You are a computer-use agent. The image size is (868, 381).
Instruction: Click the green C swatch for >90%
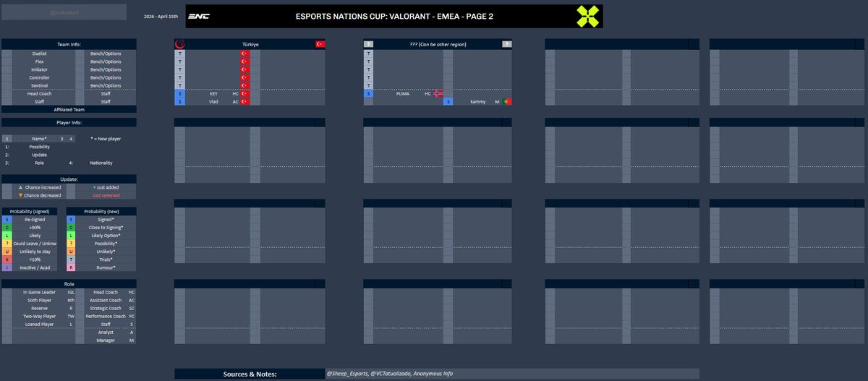(x=7, y=227)
